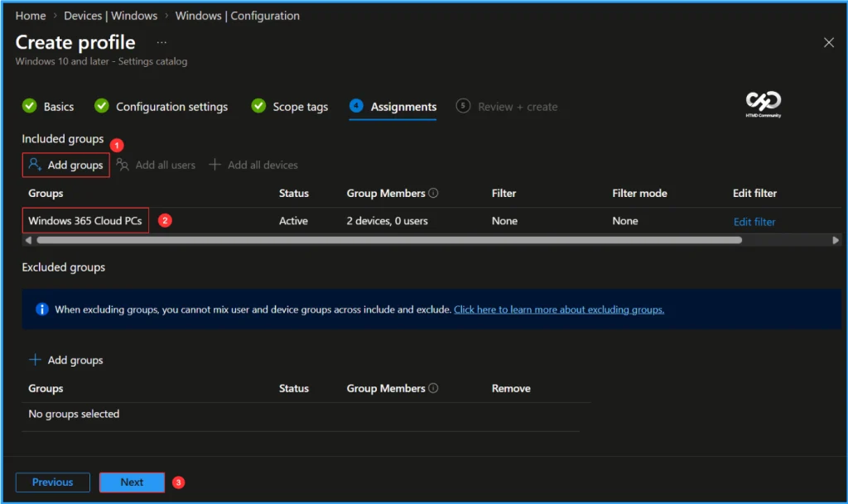Click the Filter mode value None
The height and width of the screenshot is (504, 848).
click(625, 221)
